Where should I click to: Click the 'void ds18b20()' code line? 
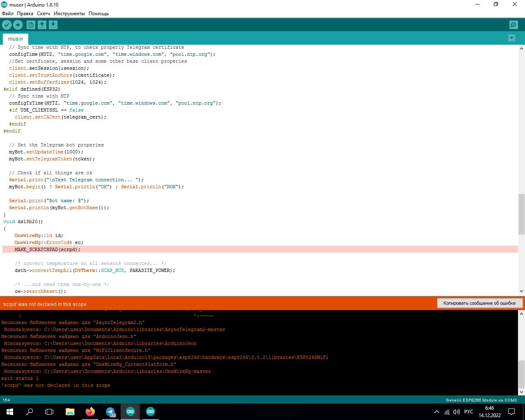coord(23,221)
